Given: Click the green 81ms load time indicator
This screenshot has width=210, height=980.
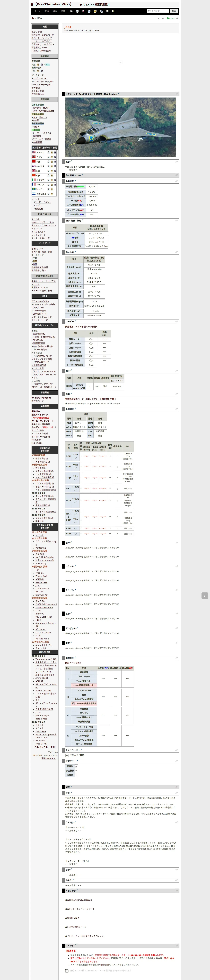Looking at the screenshot, I should (170, 18).
